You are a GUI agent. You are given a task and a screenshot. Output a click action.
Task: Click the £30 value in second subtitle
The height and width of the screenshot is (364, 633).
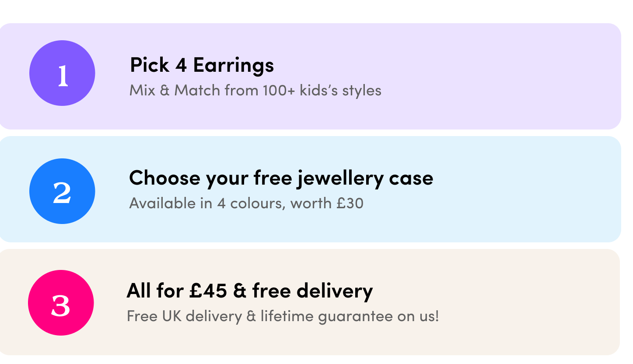(350, 203)
